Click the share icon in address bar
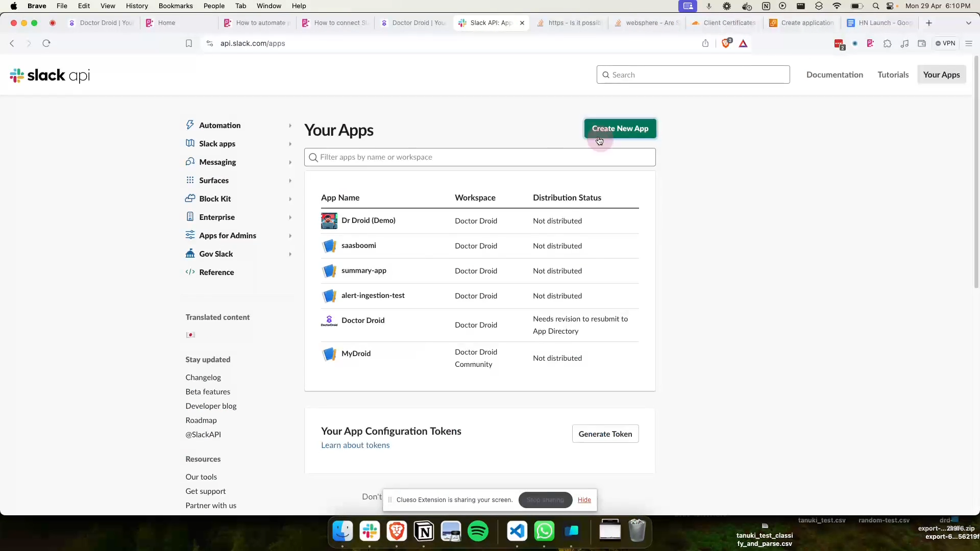The height and width of the screenshot is (551, 980). (705, 43)
